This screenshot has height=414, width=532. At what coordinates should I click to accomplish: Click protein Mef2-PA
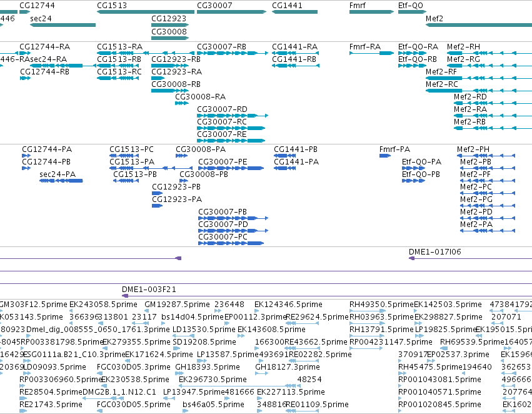[476, 225]
